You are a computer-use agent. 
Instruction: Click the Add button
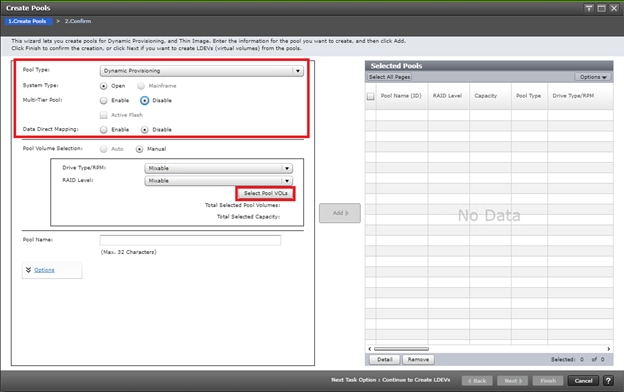tap(340, 213)
